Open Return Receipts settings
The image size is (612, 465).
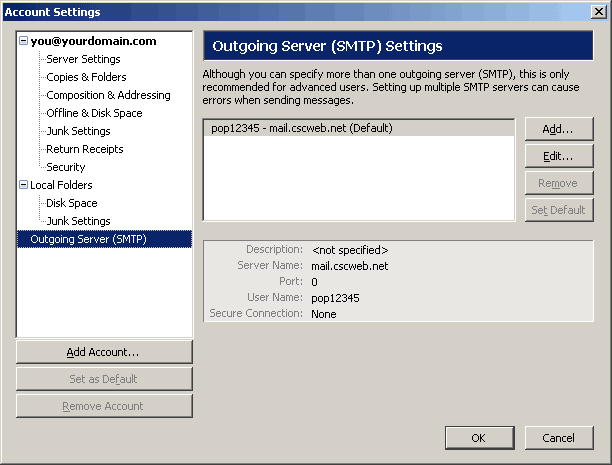click(85, 149)
